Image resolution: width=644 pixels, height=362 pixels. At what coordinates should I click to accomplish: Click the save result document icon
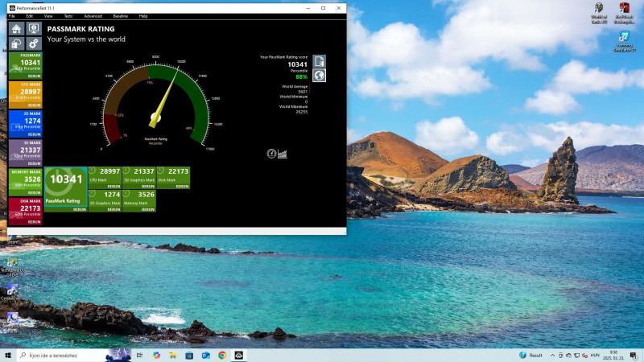319,61
